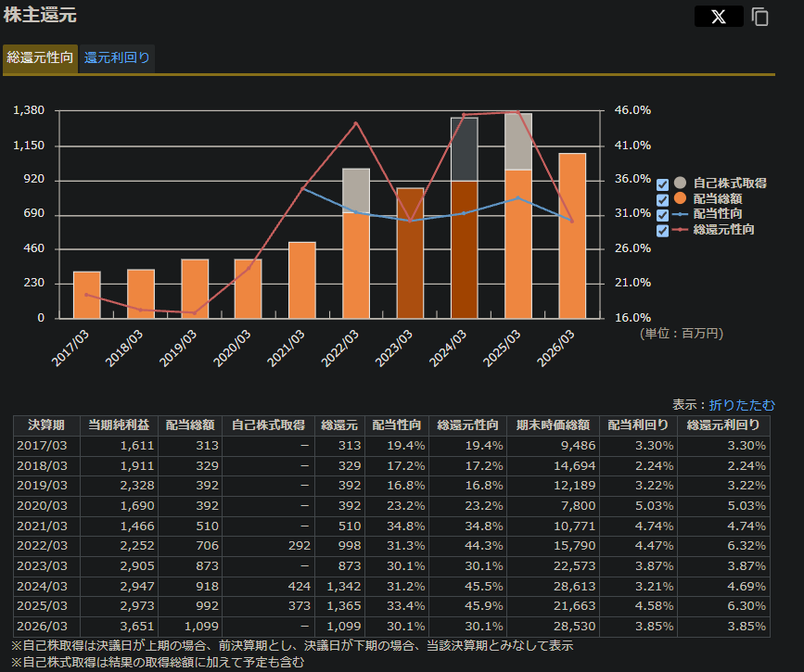Screen dimensions: 804x672
Task: Click the 期末時価総額 column header
Action: [553, 425]
